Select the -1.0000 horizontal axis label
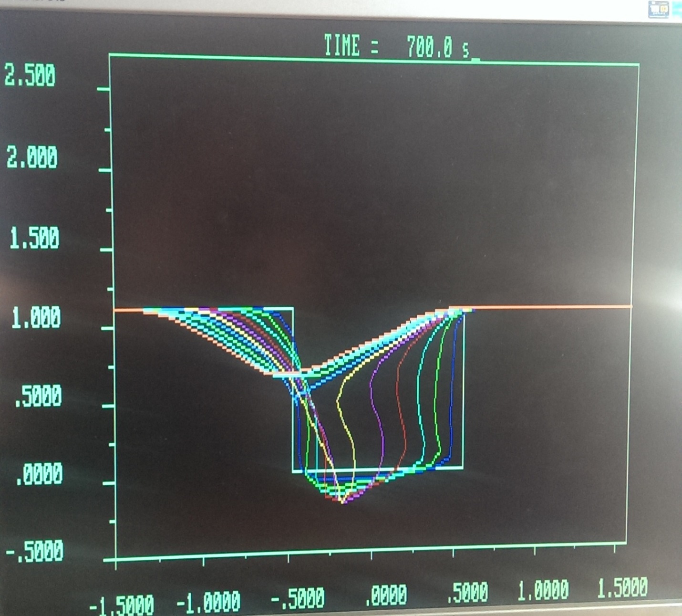682x616 pixels. 208,601
